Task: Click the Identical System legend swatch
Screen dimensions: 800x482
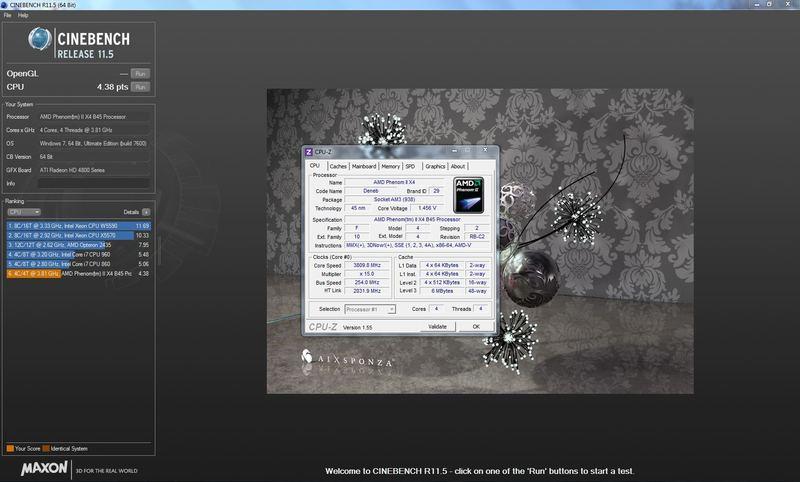Action: click(46, 448)
